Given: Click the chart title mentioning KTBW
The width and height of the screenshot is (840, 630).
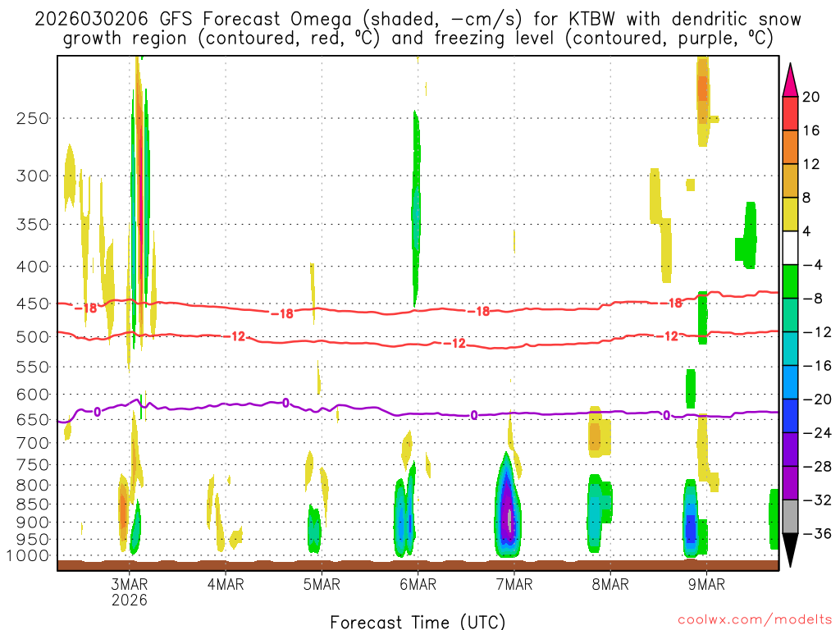Looking at the screenshot, I should (x=418, y=29).
